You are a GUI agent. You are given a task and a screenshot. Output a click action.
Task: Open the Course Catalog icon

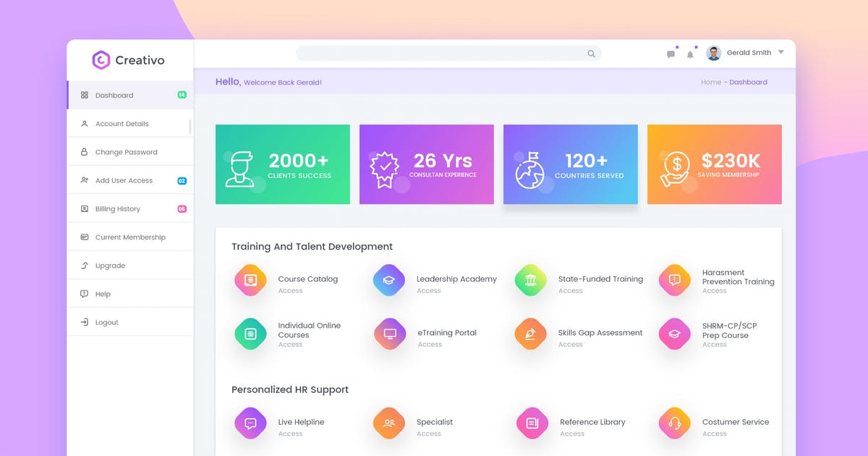click(x=250, y=279)
